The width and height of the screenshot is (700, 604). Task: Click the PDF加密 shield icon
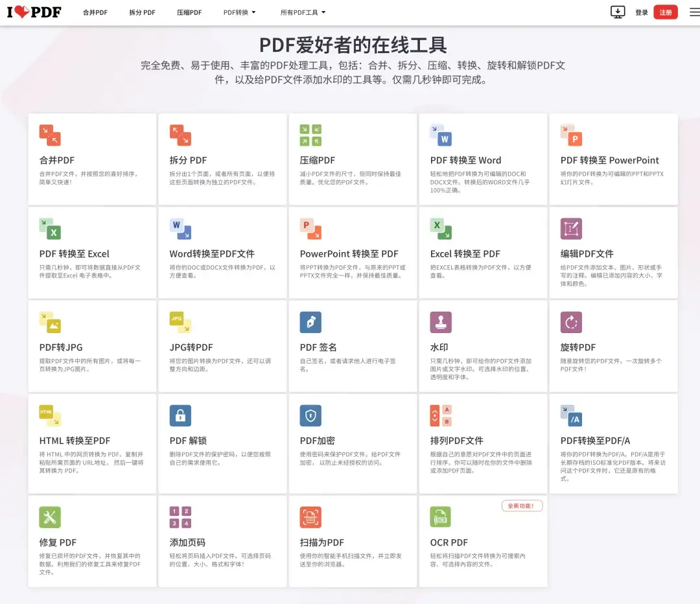pyautogui.click(x=310, y=415)
